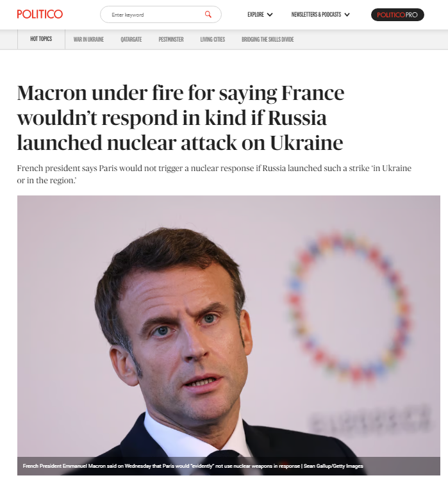Click the POLITICO PRO button
The image size is (448, 487).
point(397,15)
